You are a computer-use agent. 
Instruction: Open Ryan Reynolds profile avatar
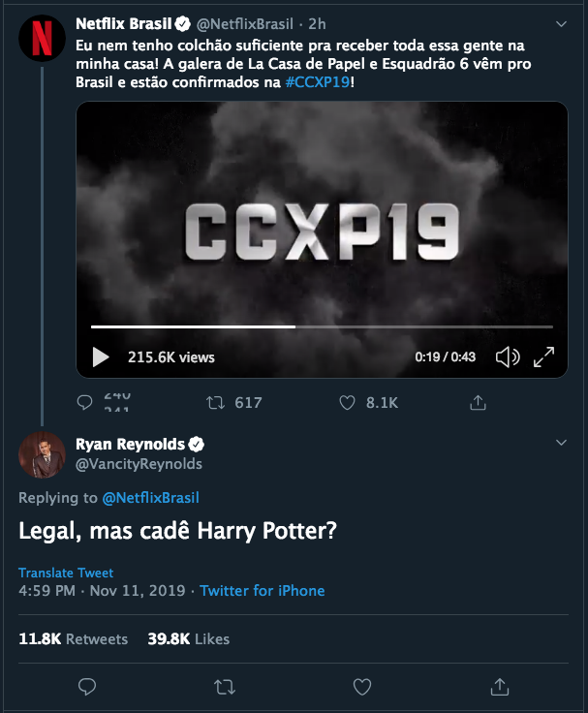click(42, 452)
